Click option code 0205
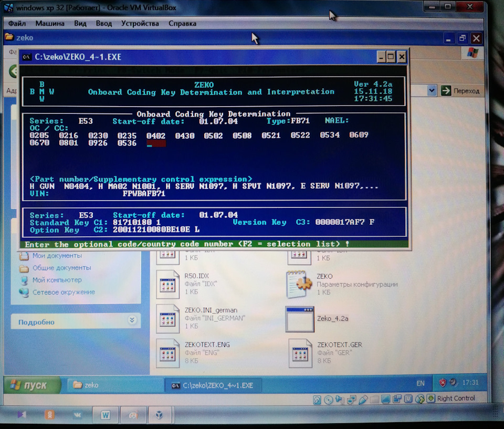This screenshot has height=429, width=504. coord(39,135)
